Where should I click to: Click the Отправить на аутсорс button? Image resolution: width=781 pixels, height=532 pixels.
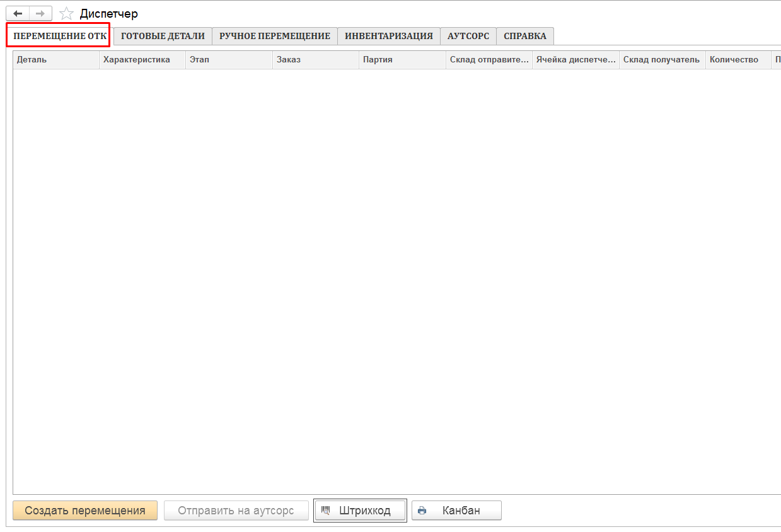(236, 511)
